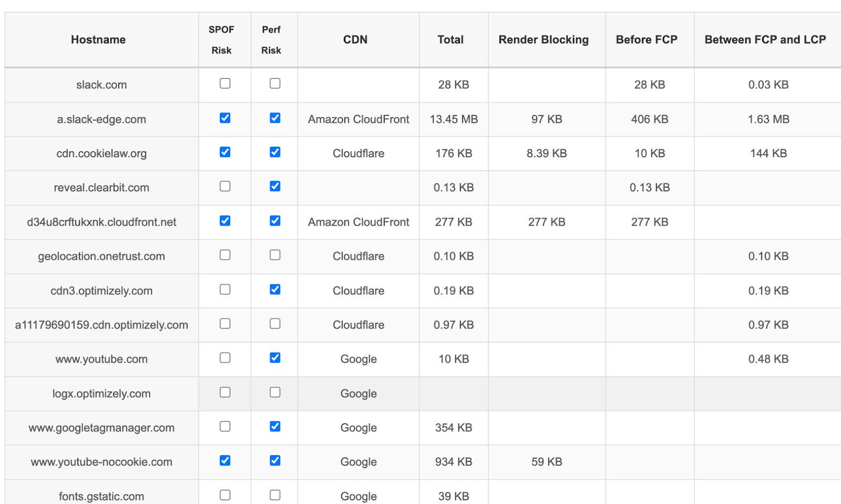Uncheck SPOF Risk for a.slack-edge.com
Viewport: 841px width, 504px height.
click(x=224, y=119)
